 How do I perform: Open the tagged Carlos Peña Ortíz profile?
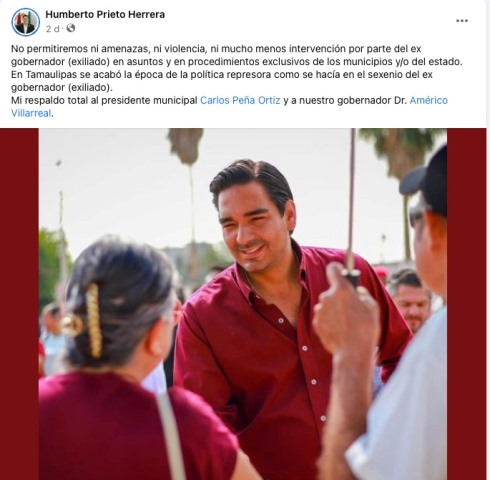tap(240, 100)
